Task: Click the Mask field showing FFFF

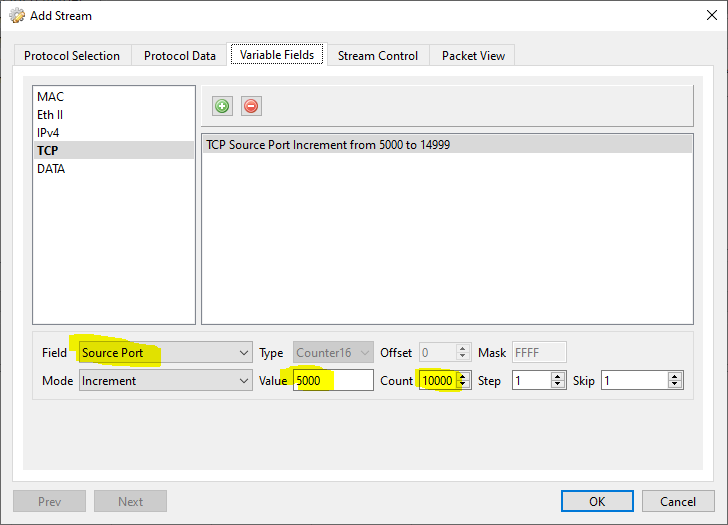Action: coord(539,353)
